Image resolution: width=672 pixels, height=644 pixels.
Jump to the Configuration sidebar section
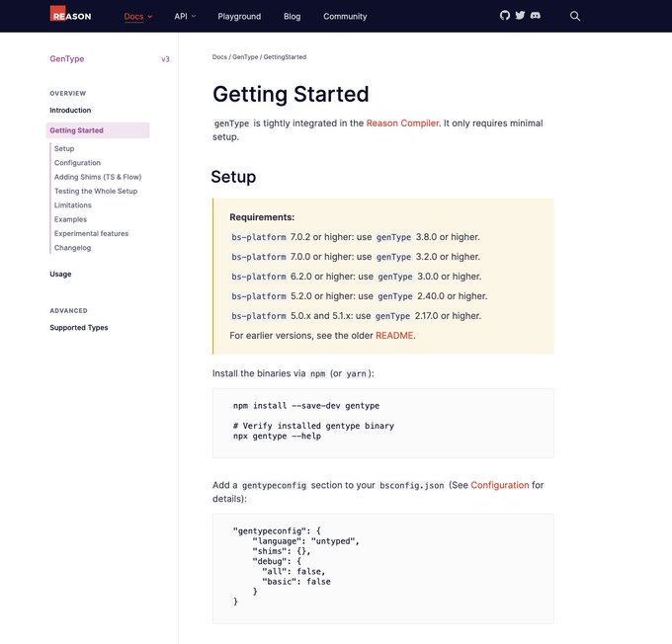(x=77, y=163)
